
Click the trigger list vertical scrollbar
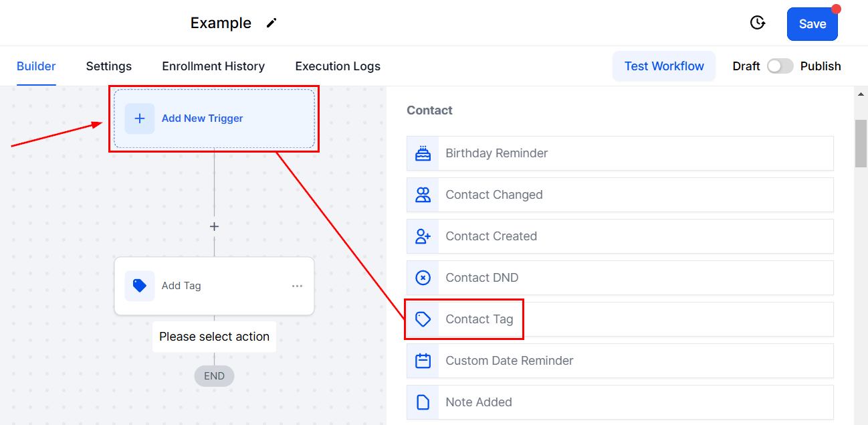point(861,144)
